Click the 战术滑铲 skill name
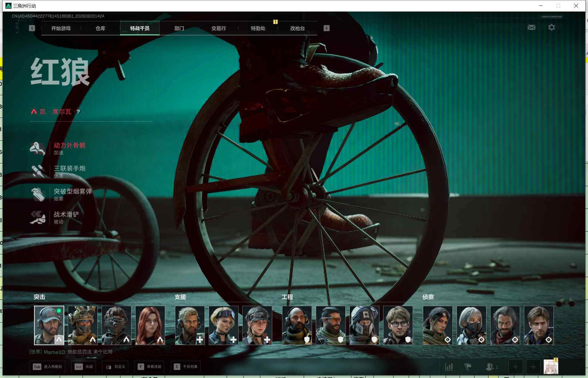The image size is (588, 378). (x=66, y=214)
